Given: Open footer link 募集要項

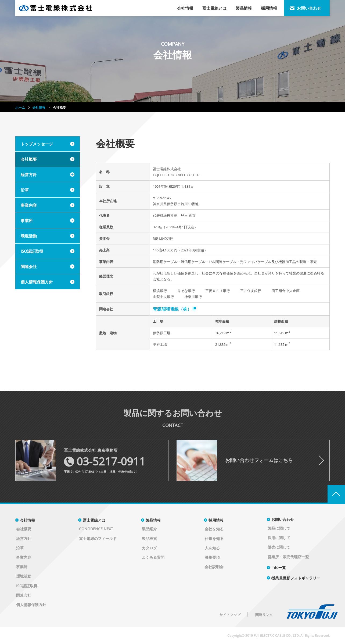Looking at the screenshot, I should (x=212, y=557).
